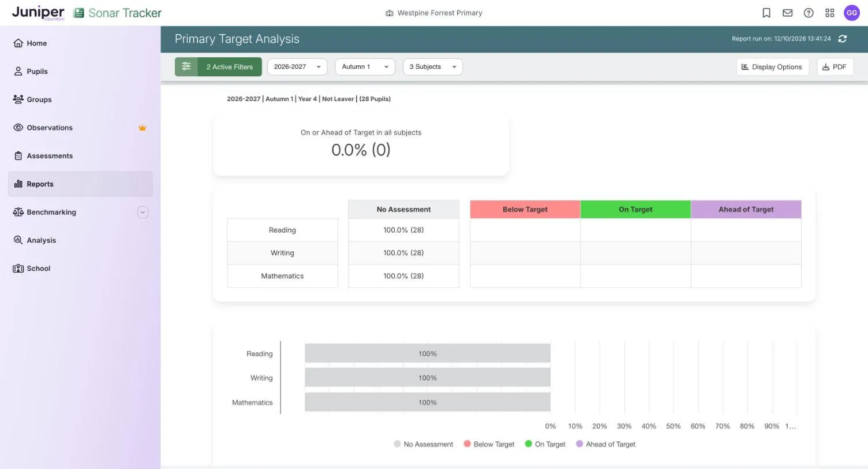This screenshot has width=868, height=469.
Task: Click the Writing 100% chart bar
Action: (428, 378)
